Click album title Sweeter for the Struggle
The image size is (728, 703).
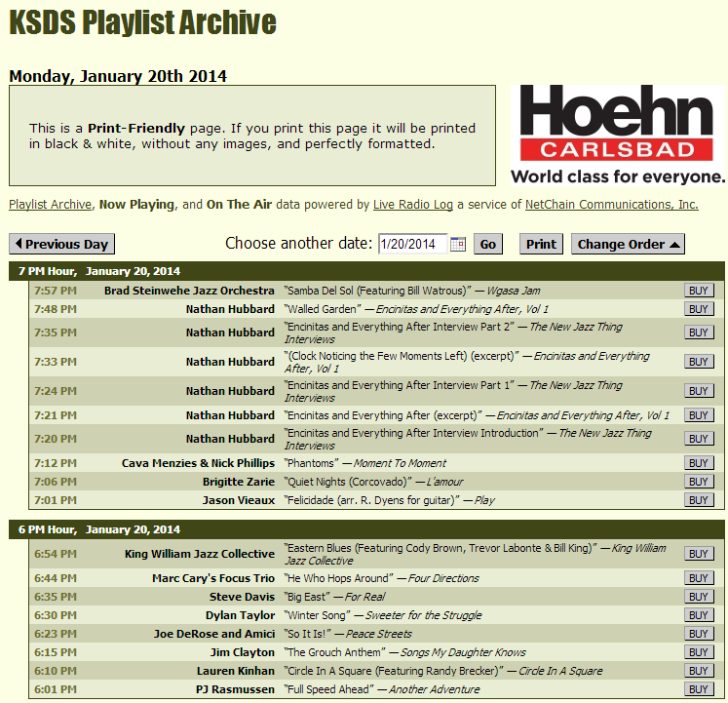pyautogui.click(x=423, y=615)
